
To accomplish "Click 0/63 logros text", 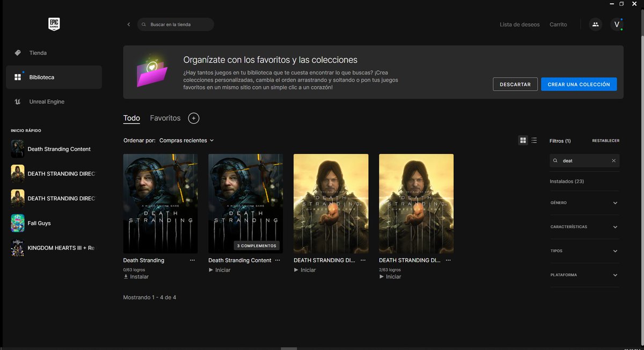I will point(134,270).
